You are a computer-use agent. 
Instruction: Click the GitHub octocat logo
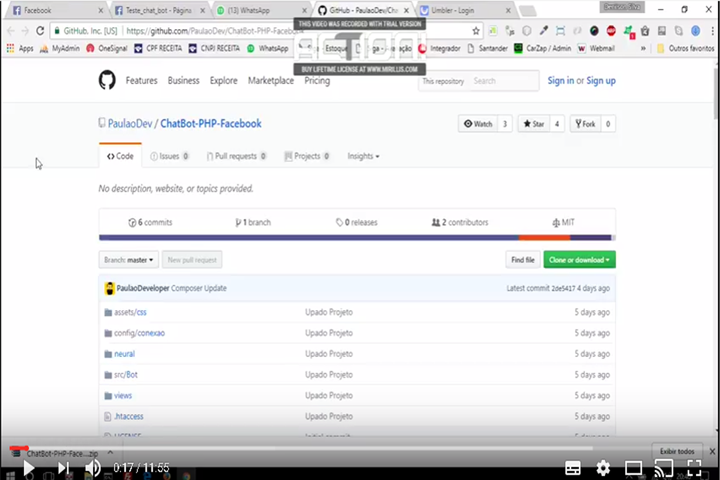pyautogui.click(x=107, y=80)
